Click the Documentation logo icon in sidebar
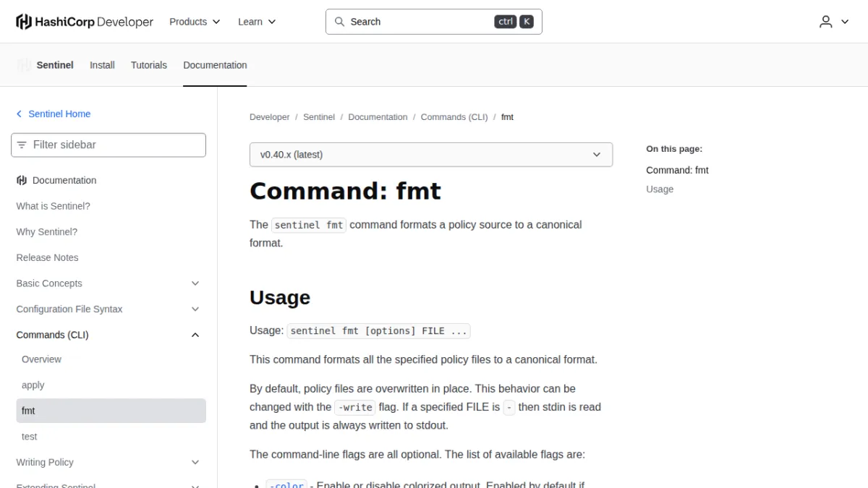Image resolution: width=868 pixels, height=488 pixels. pos(22,180)
